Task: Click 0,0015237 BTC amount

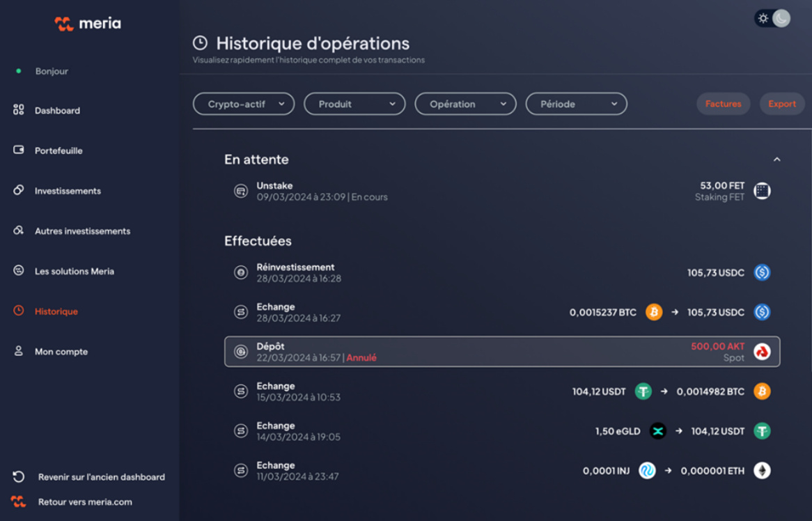Action: [603, 312]
